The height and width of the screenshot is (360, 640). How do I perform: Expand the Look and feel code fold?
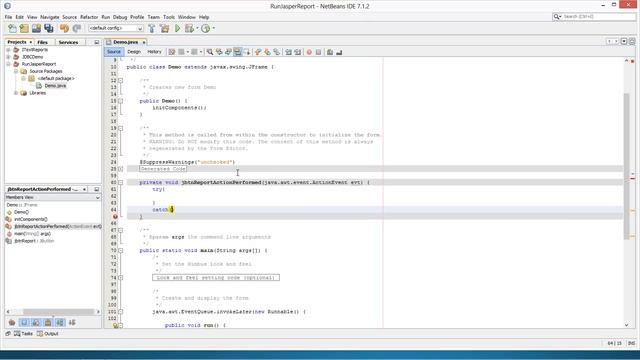tap(120, 278)
